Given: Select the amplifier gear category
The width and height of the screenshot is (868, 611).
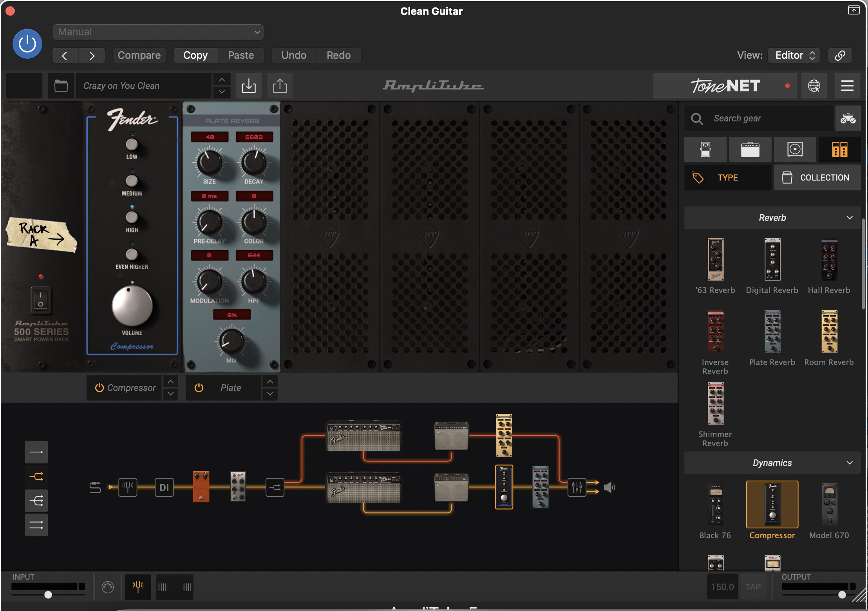Looking at the screenshot, I should [x=750, y=149].
